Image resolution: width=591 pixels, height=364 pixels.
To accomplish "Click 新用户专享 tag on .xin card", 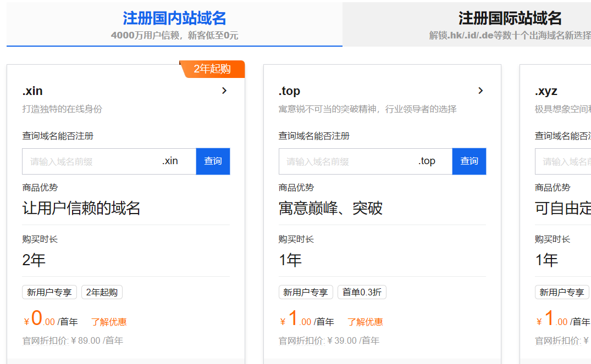I will [x=49, y=292].
